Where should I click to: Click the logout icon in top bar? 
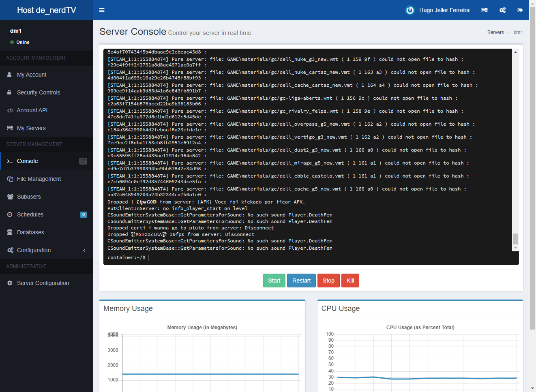click(520, 10)
